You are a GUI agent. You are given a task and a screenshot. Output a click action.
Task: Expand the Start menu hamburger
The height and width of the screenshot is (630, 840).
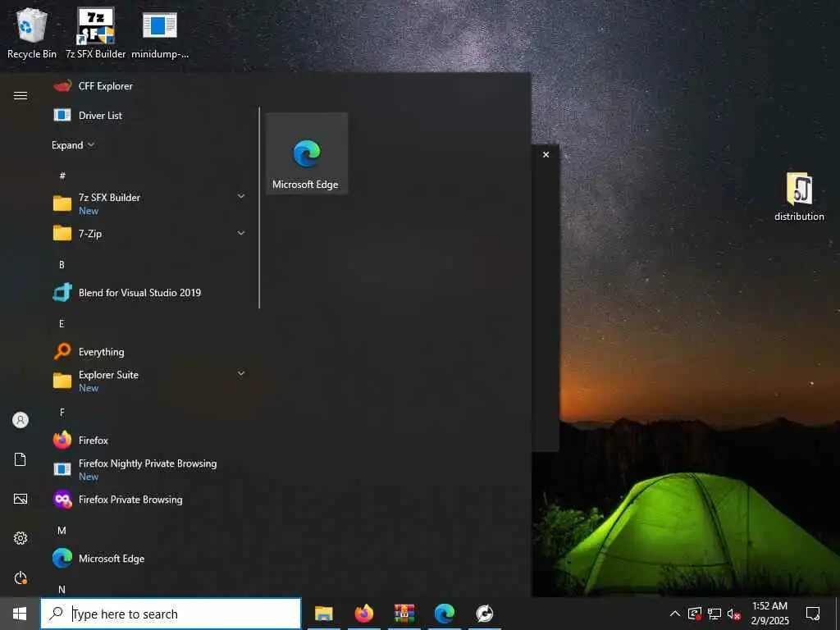[21, 95]
